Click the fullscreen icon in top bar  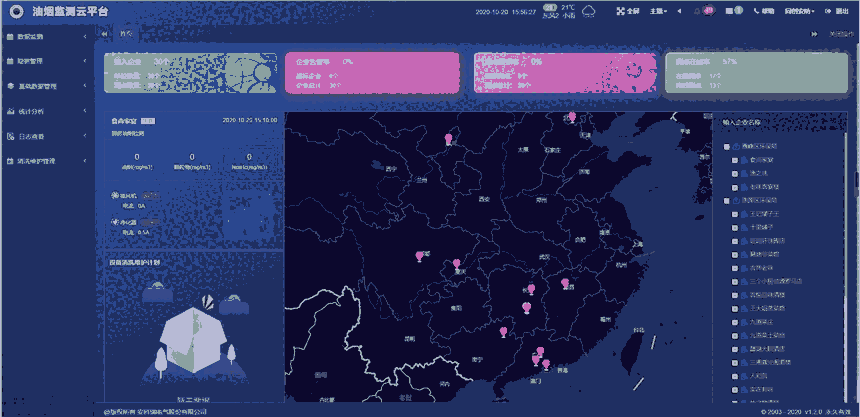(x=620, y=11)
